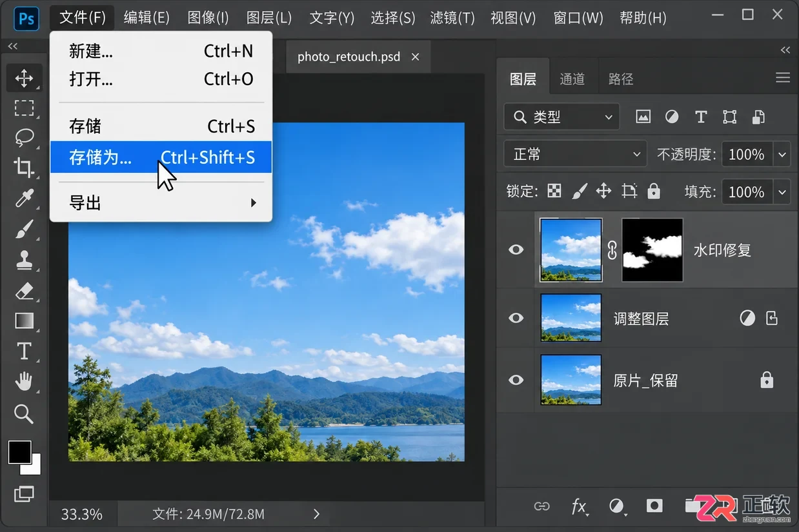Viewport: 799px width, 532px height.
Task: Expand the 导出 submenu
Action: pos(161,203)
